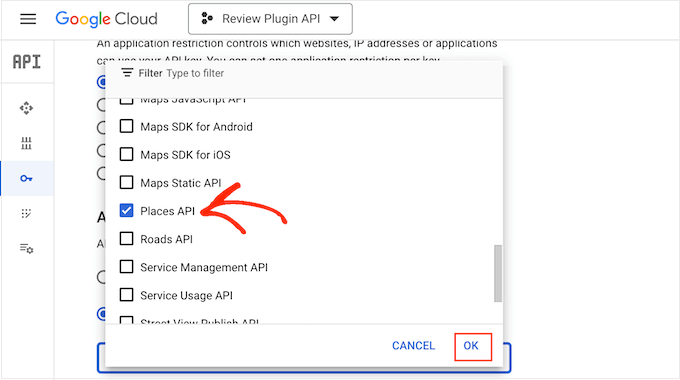680x380 pixels.
Task: Open Page usage agreements sidebar icon
Action: click(x=26, y=249)
